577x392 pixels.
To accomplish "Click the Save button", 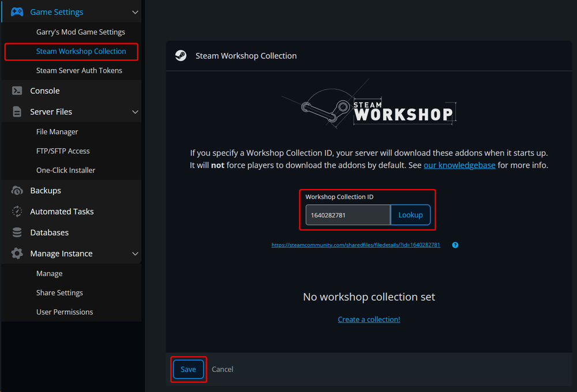I will [188, 369].
